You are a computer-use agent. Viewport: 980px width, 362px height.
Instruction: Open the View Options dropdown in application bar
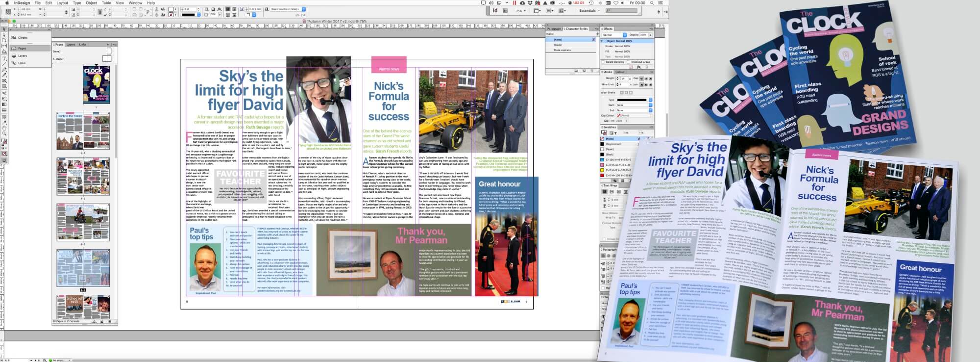click(537, 10)
